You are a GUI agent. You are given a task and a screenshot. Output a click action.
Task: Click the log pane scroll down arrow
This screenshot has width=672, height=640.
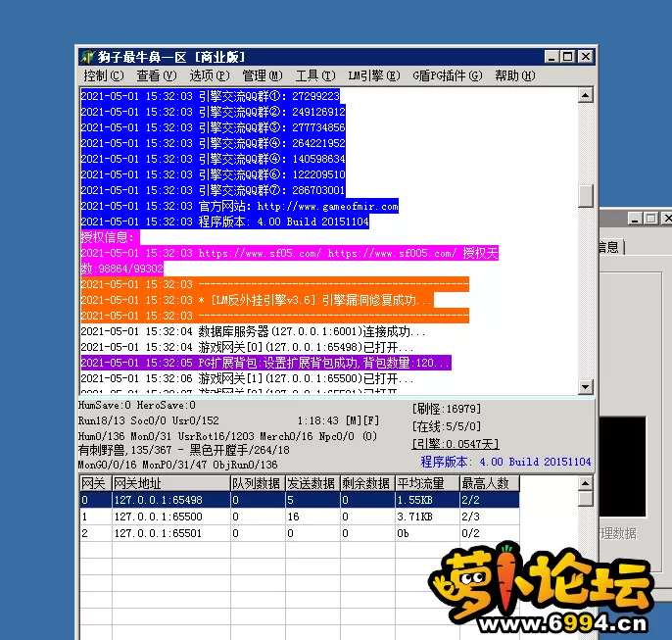pyautogui.click(x=585, y=387)
